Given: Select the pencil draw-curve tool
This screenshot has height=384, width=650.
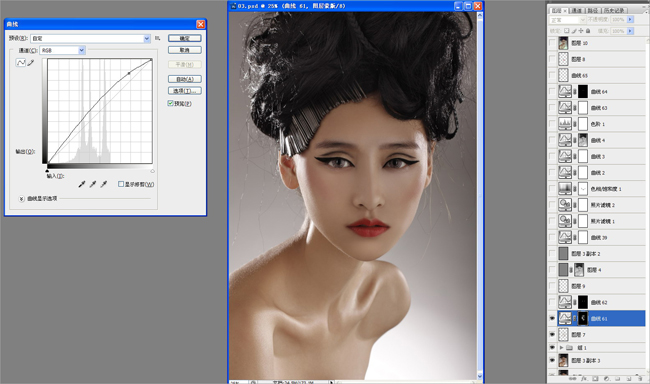Looking at the screenshot, I should 31,63.
